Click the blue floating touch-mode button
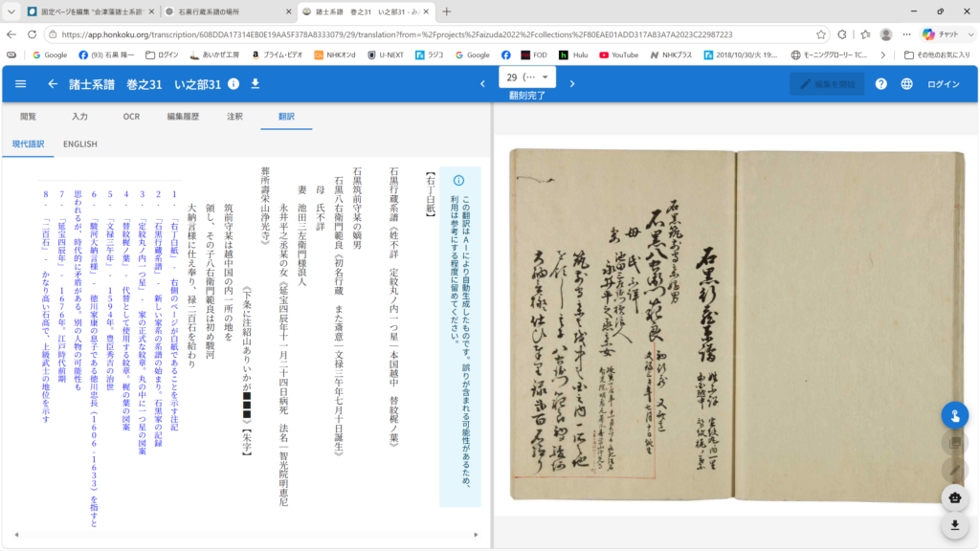The image size is (980, 551). pyautogui.click(x=954, y=415)
